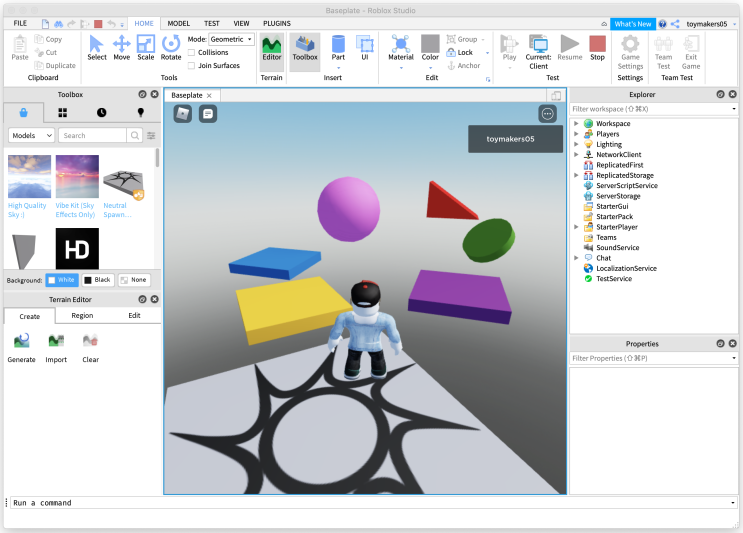Image resolution: width=743 pixels, height=533 pixels.
Task: Set Toolbox background to White
Action: coord(62,280)
